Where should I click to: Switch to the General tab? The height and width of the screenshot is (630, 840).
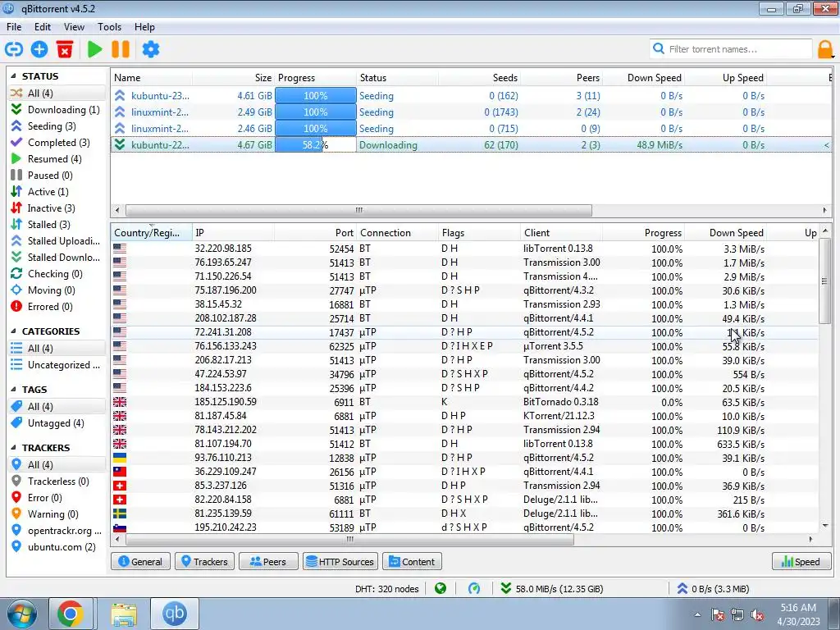point(140,561)
